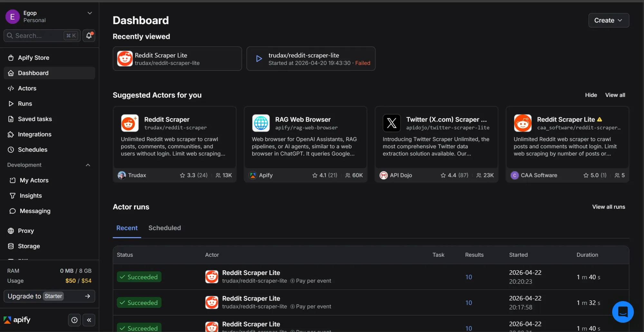Click the Apify author logo
Image resolution: width=644 pixels, height=332 pixels.
coord(253,175)
